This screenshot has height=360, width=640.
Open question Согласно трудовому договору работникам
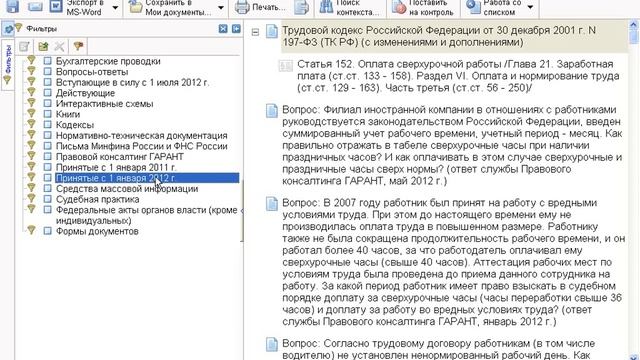pyautogui.click(x=439, y=349)
